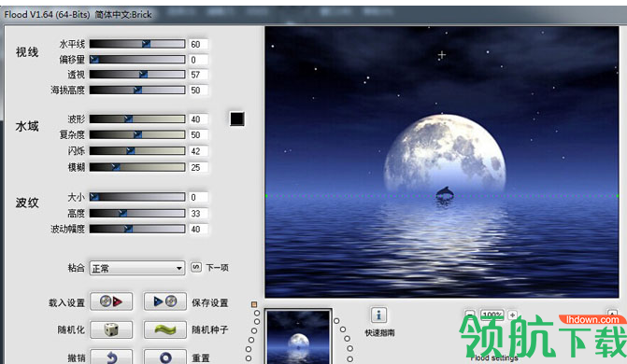The height and width of the screenshot is (364, 627).
Task: Click the 波纹 section heading
Action: (x=27, y=203)
